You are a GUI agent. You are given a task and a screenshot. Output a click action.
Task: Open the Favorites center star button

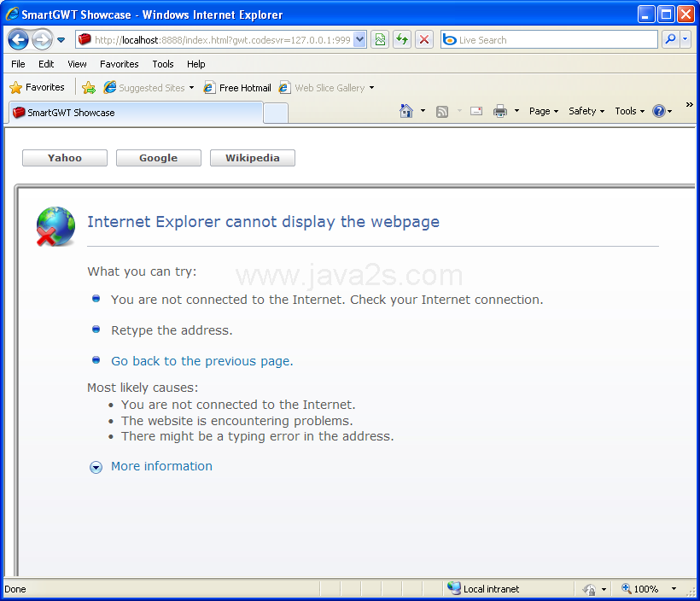pyautogui.click(x=37, y=88)
